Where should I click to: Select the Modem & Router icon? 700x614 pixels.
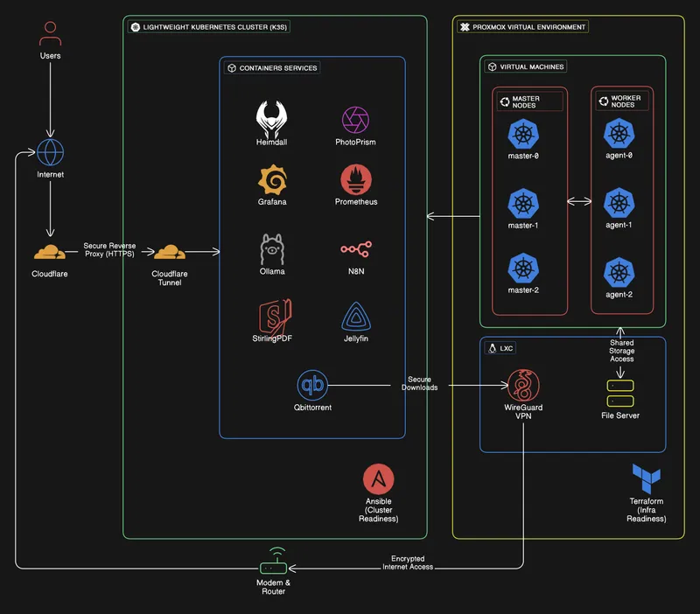pos(273,561)
